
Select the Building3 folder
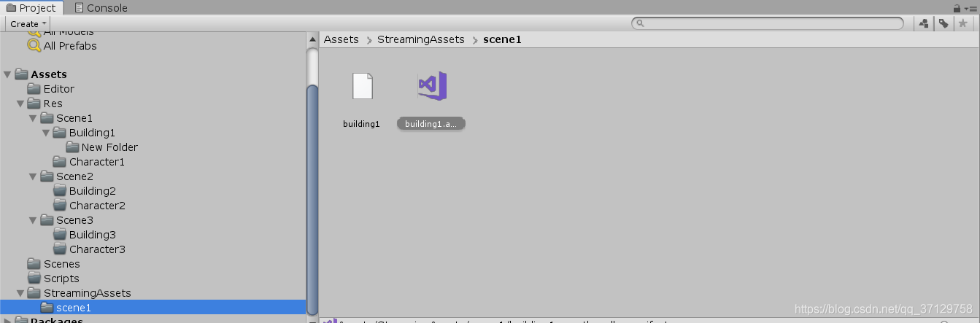click(x=92, y=235)
